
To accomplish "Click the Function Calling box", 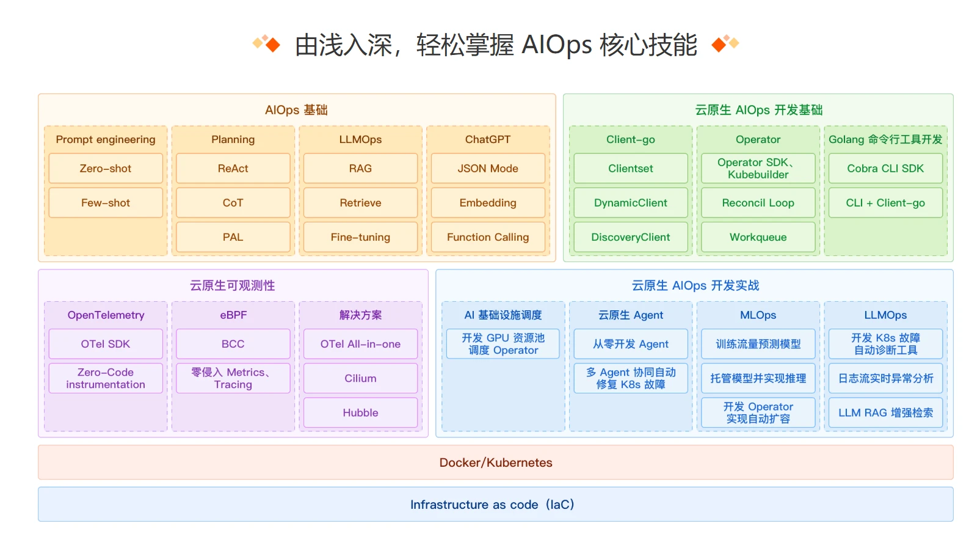I will pos(488,237).
